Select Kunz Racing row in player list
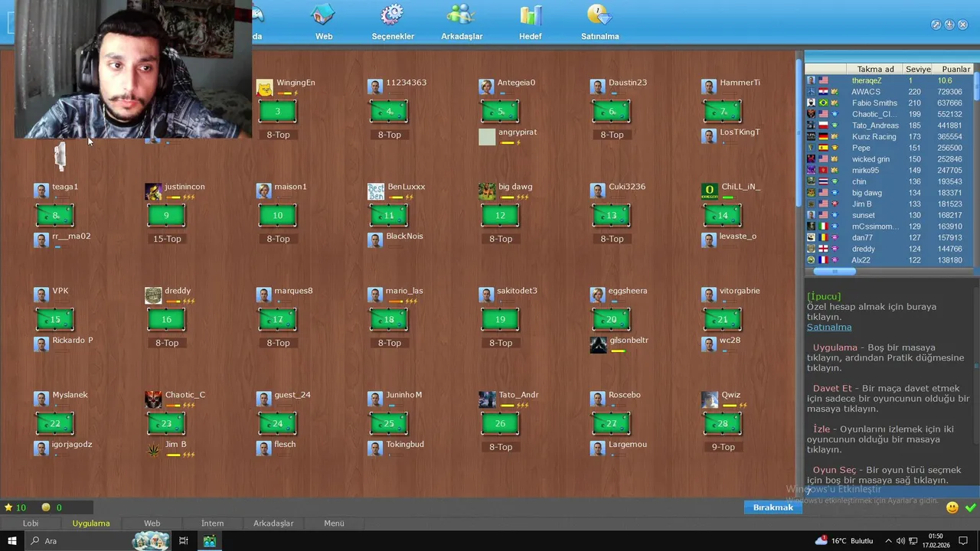 pos(889,137)
